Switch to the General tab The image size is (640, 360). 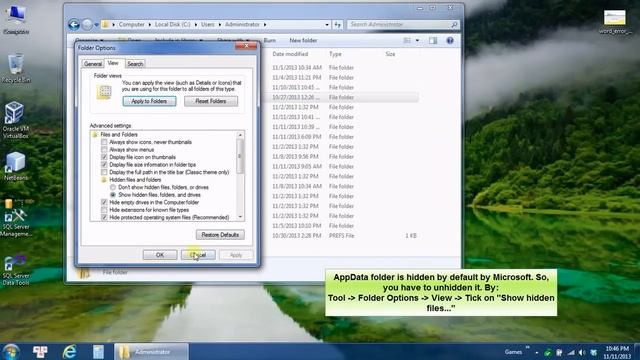tap(93, 64)
